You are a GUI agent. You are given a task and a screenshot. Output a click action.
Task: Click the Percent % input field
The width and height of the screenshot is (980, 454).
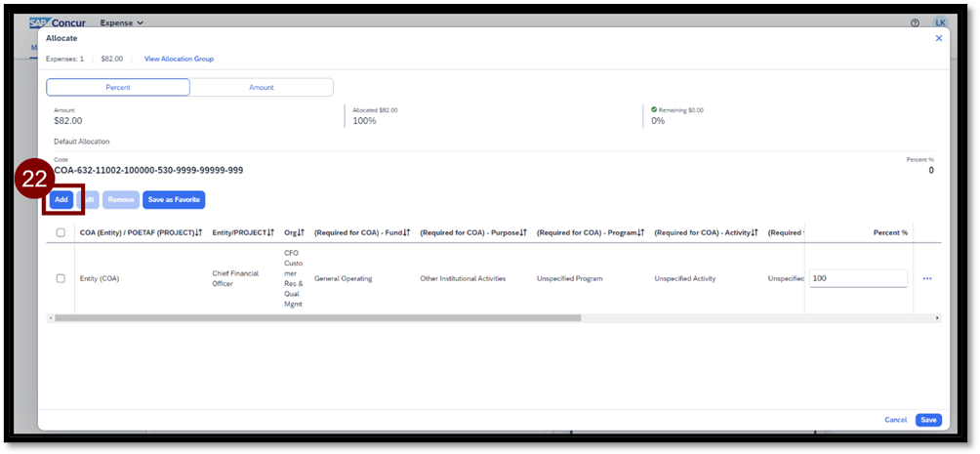click(857, 279)
